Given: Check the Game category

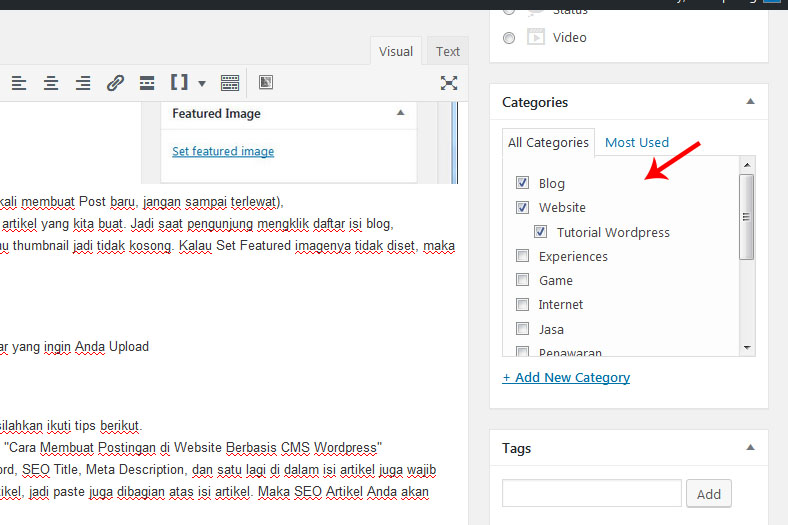Looking at the screenshot, I should point(523,280).
